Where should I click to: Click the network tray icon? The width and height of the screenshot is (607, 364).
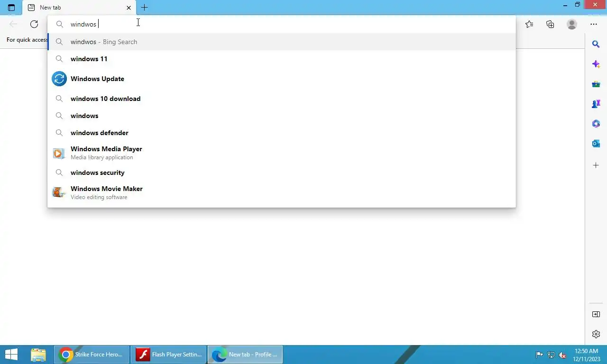(x=551, y=355)
